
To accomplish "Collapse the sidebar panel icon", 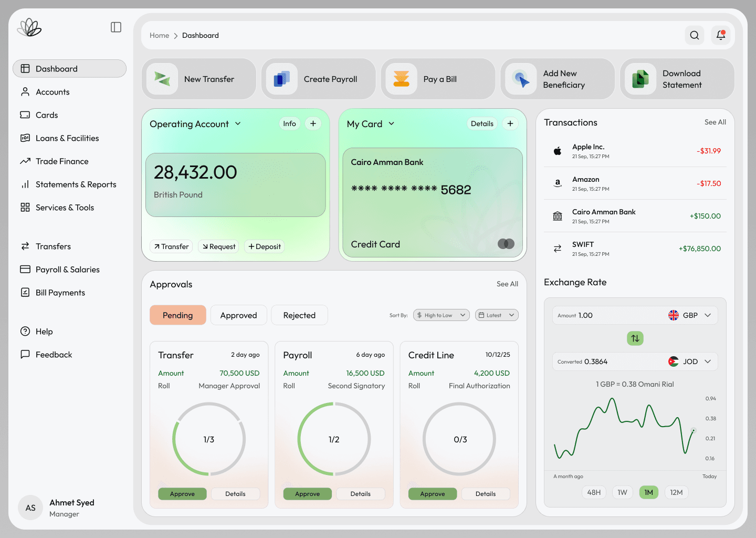I will [x=116, y=27].
